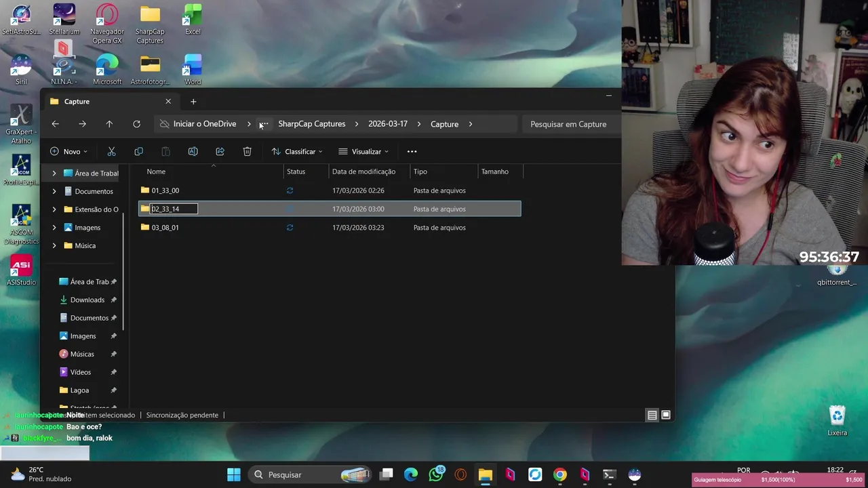Viewport: 868px width, 488px height.
Task: Select the 03_08_01 folder
Action: 330,227
